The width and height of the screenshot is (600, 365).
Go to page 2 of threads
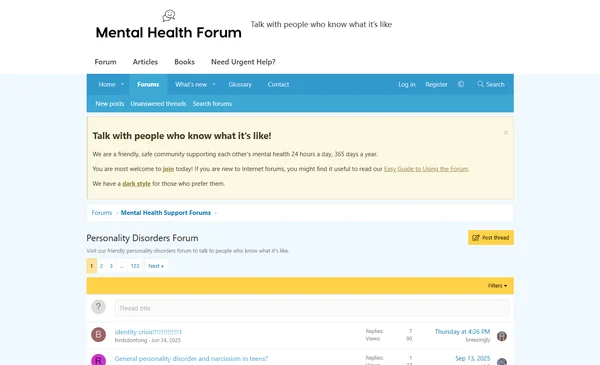click(x=101, y=266)
